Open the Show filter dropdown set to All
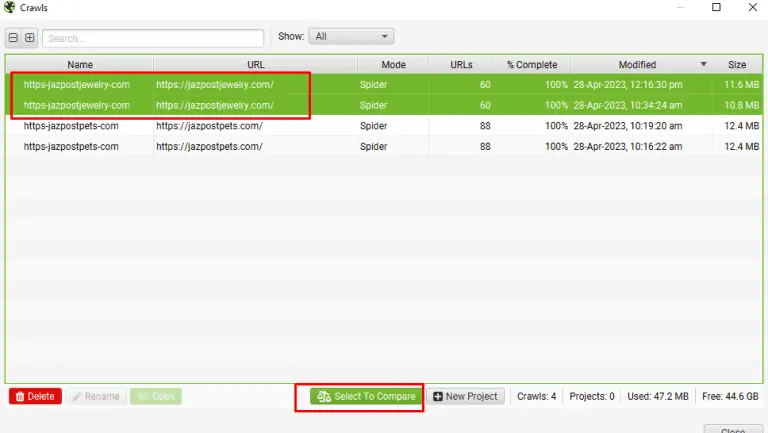 [x=351, y=36]
